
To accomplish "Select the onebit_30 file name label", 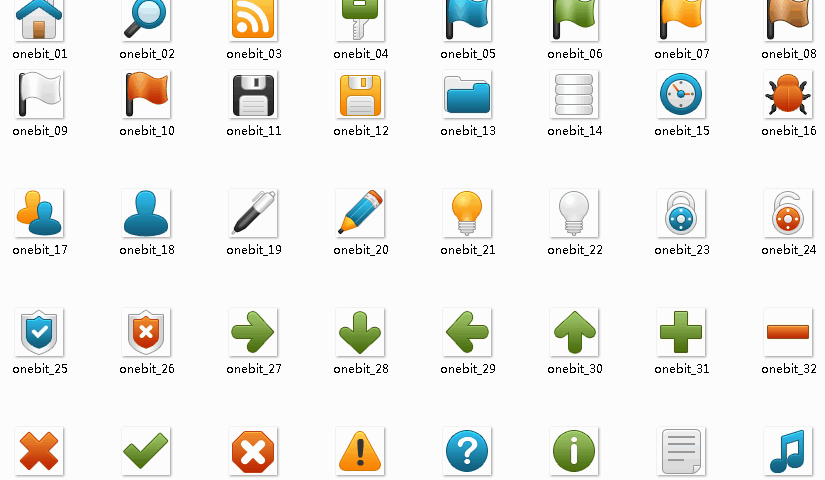I will click(575, 368).
